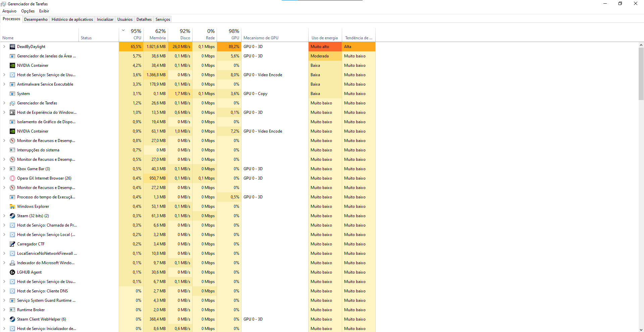Click the NVIDIA Container icon with 63,1 MB

pyautogui.click(x=12, y=131)
